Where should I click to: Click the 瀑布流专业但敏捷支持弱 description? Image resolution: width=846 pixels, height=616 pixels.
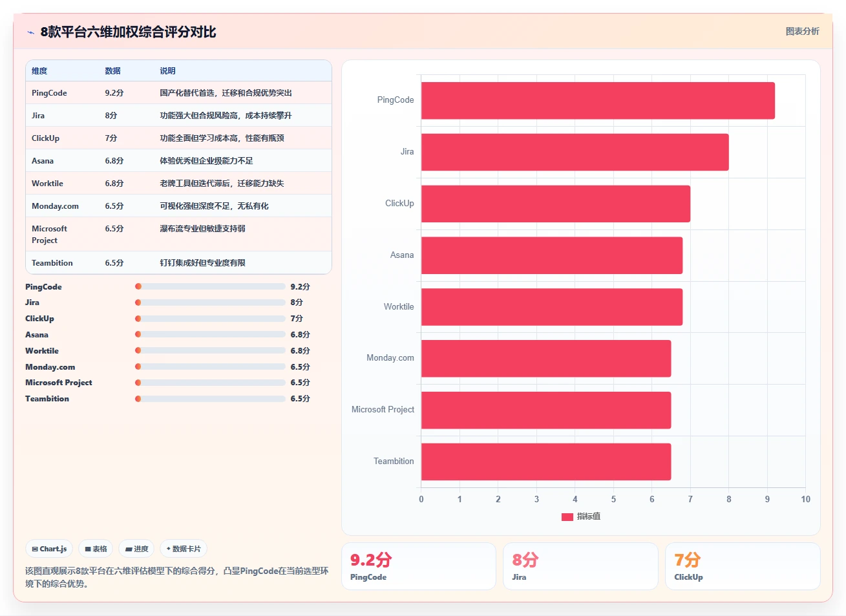[x=203, y=229]
